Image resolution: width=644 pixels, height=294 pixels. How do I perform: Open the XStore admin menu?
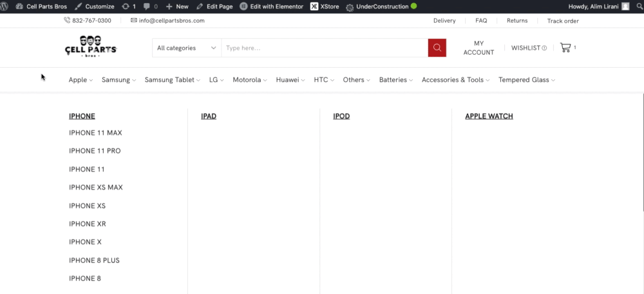(x=325, y=6)
